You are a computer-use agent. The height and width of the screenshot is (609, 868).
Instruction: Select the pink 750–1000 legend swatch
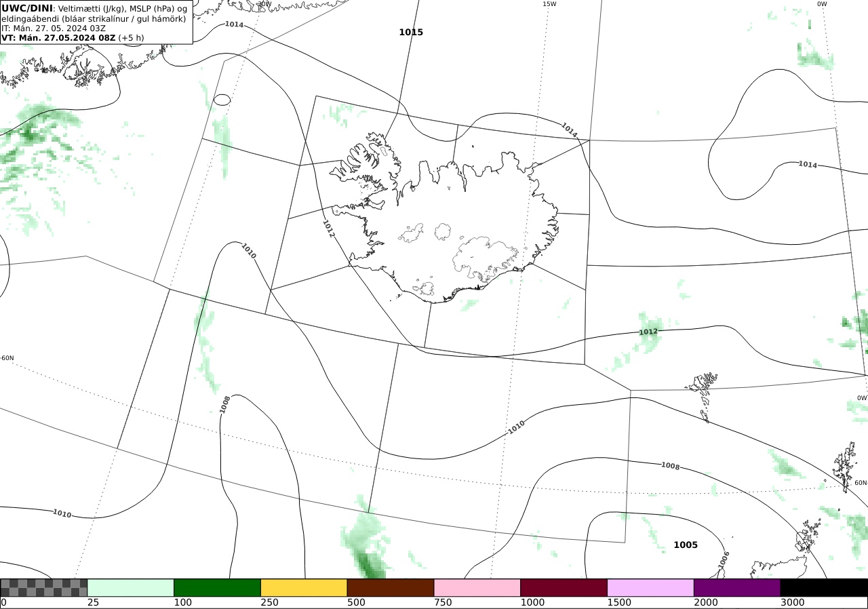477,587
